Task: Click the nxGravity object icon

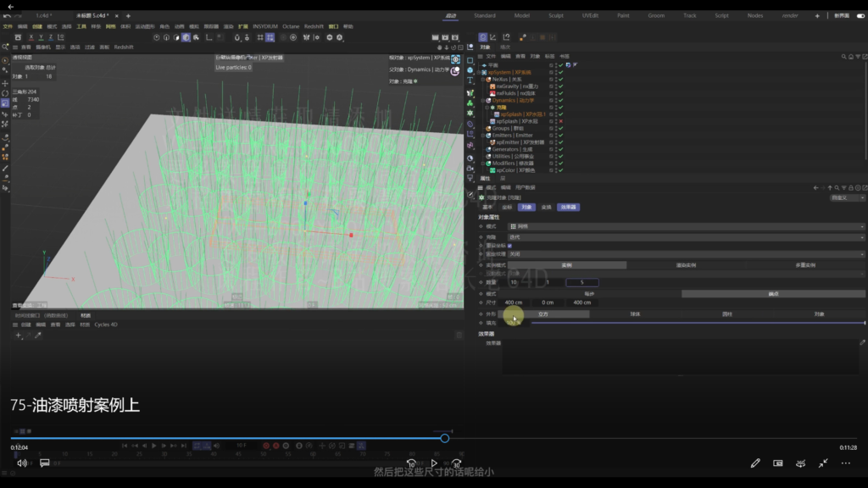Action: pyautogui.click(x=492, y=86)
